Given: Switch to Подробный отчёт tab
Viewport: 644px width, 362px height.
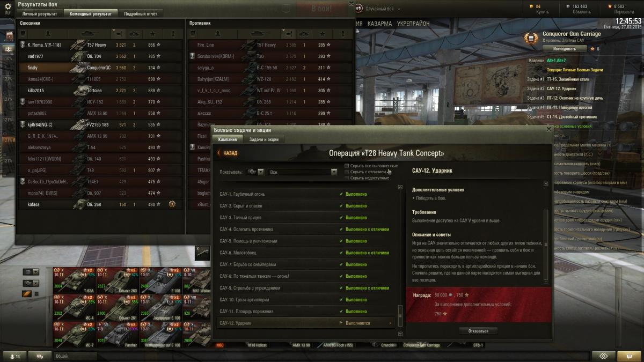Looking at the screenshot, I should 141,13.
